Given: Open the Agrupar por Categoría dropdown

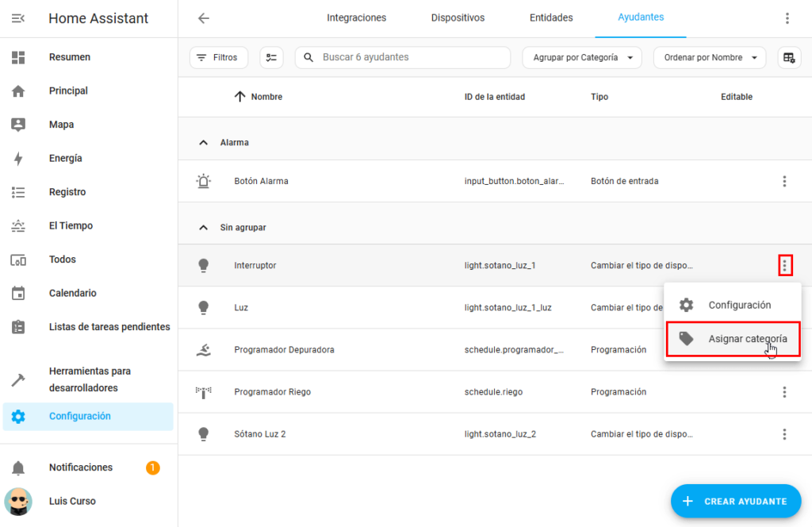Looking at the screenshot, I should tap(581, 57).
